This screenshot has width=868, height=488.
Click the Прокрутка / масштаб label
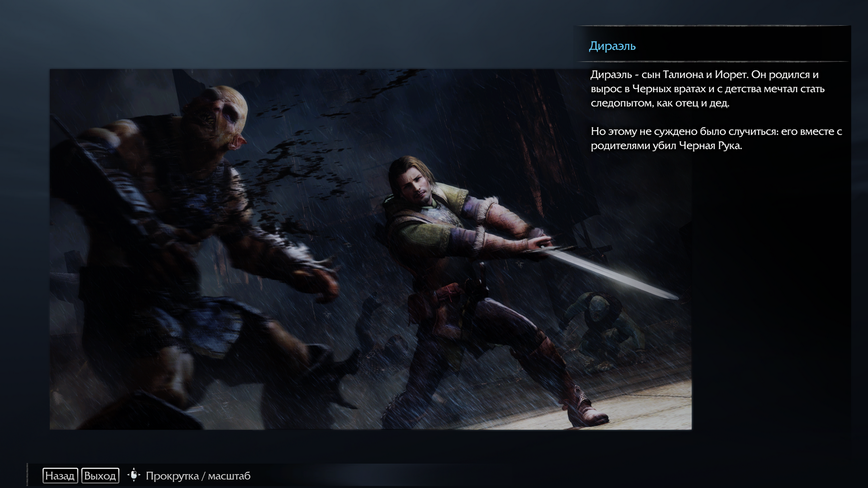(198, 476)
